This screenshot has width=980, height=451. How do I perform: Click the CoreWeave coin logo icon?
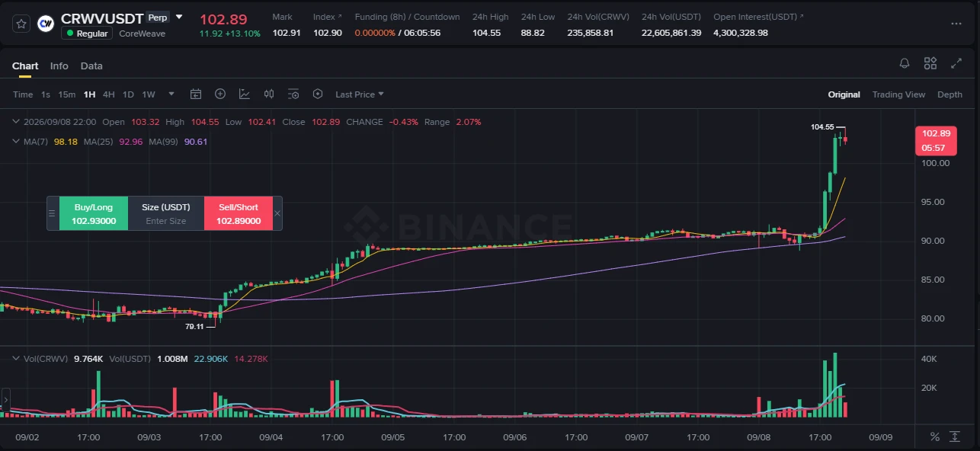tap(46, 24)
